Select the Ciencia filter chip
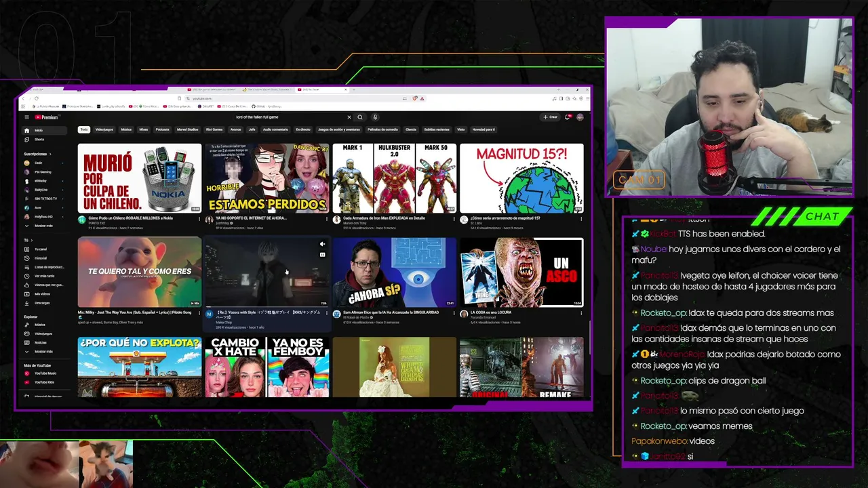The image size is (868, 488). coord(411,129)
